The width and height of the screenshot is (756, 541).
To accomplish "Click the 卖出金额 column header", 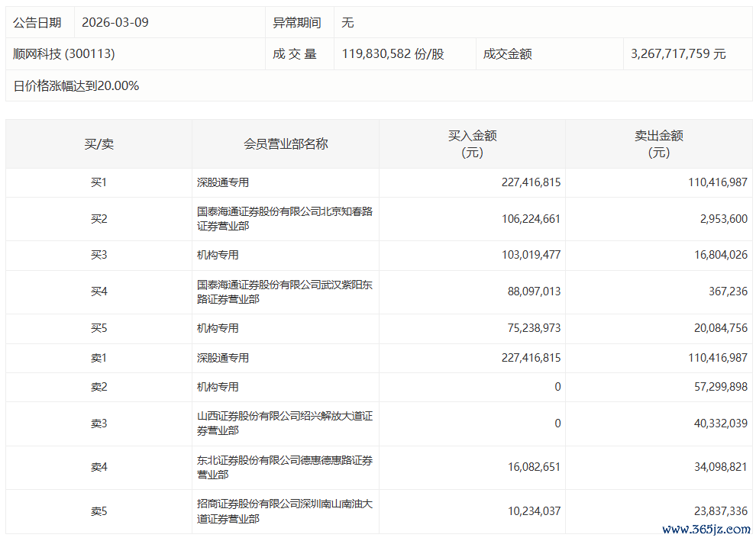I will pos(658,144).
